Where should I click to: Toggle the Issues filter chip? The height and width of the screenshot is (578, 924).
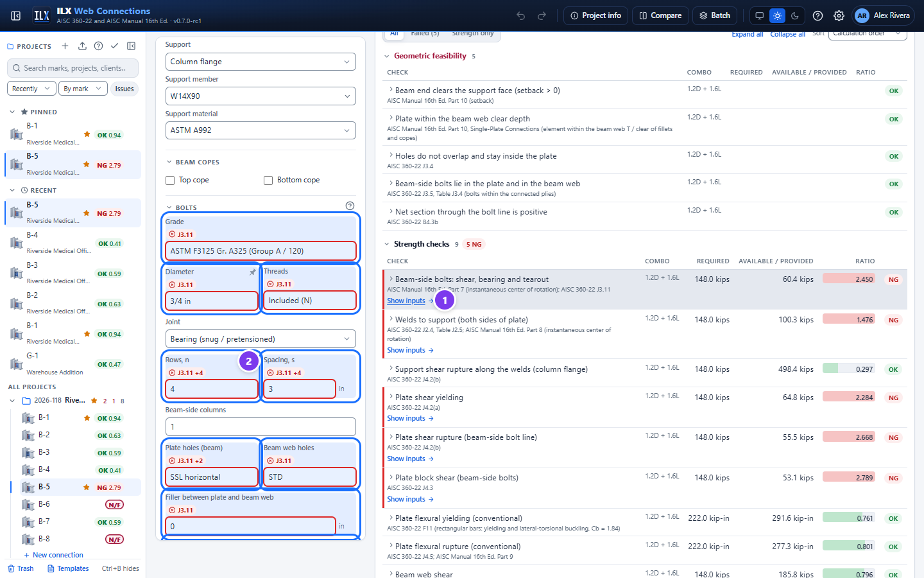[124, 89]
